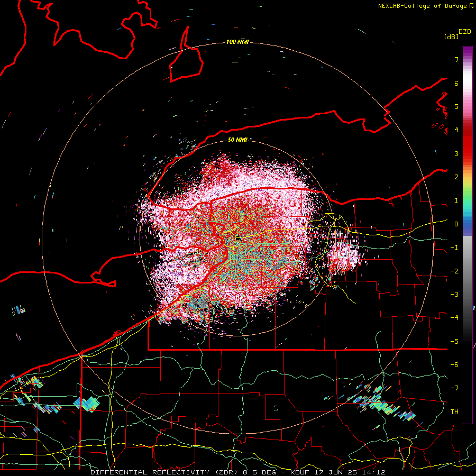Click the 0 value on the color scale
The width and height of the screenshot is (476, 476).
456,224
